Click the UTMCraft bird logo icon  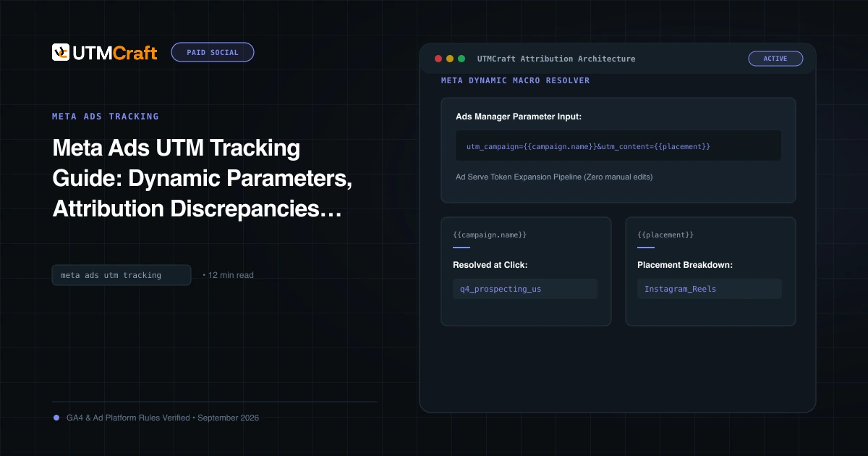coord(61,52)
